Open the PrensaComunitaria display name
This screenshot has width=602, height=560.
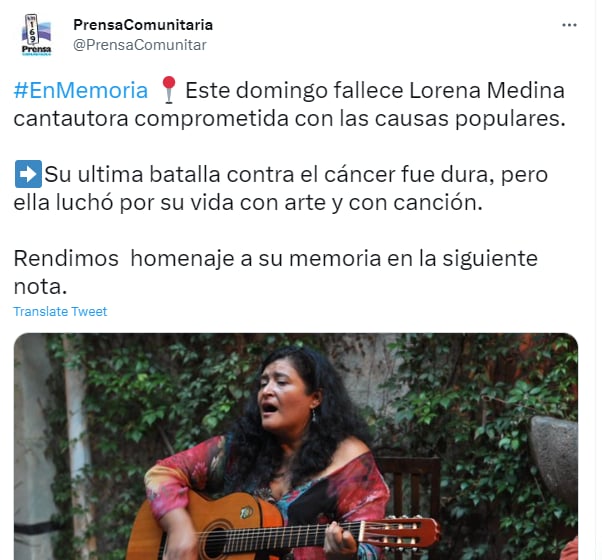coord(143,25)
